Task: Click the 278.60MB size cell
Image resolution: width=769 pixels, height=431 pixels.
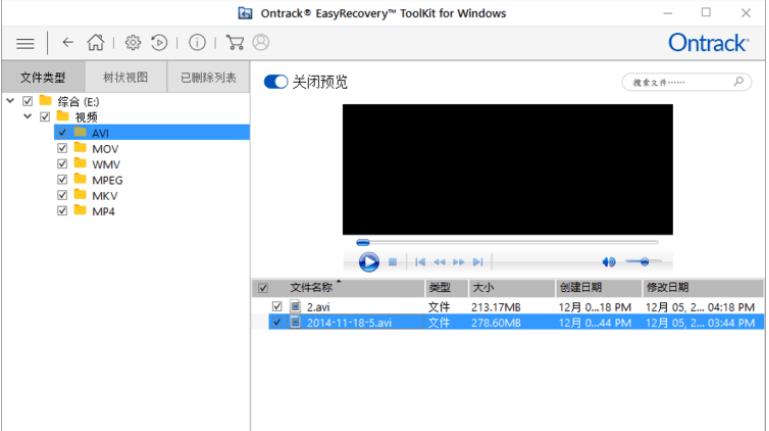Action: 496,323
